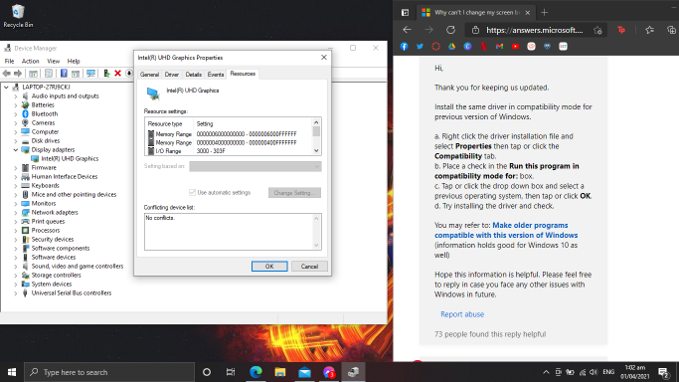Click the red TP extension icon in Edge
The image size is (679, 382).
tap(621, 30)
